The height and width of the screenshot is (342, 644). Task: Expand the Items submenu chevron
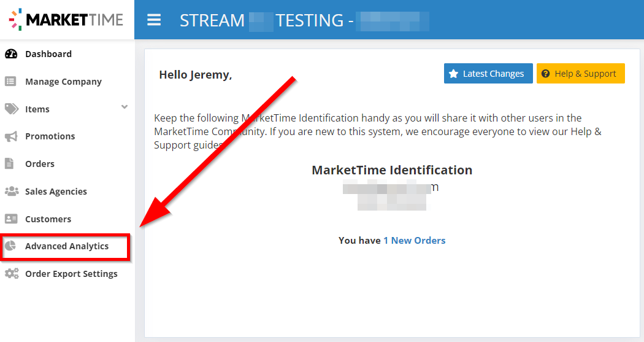click(x=125, y=107)
